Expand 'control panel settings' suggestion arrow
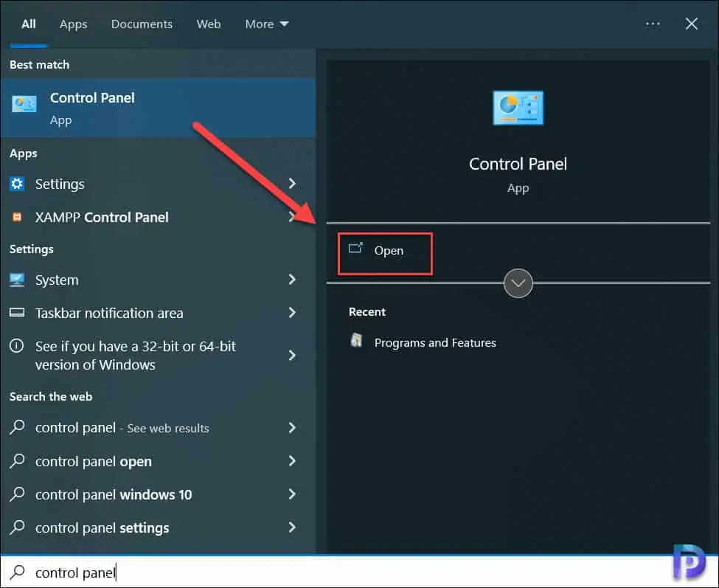This screenshot has height=588, width=719. tap(292, 527)
